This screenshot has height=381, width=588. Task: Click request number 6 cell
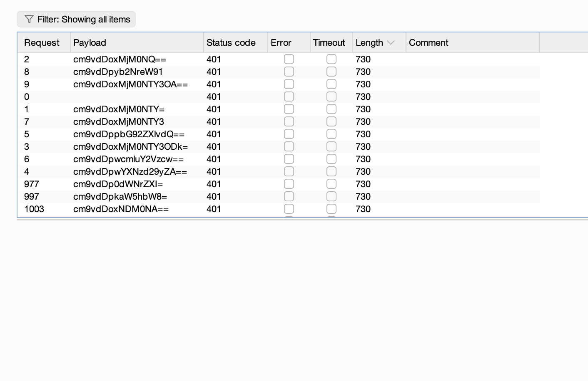pos(27,159)
